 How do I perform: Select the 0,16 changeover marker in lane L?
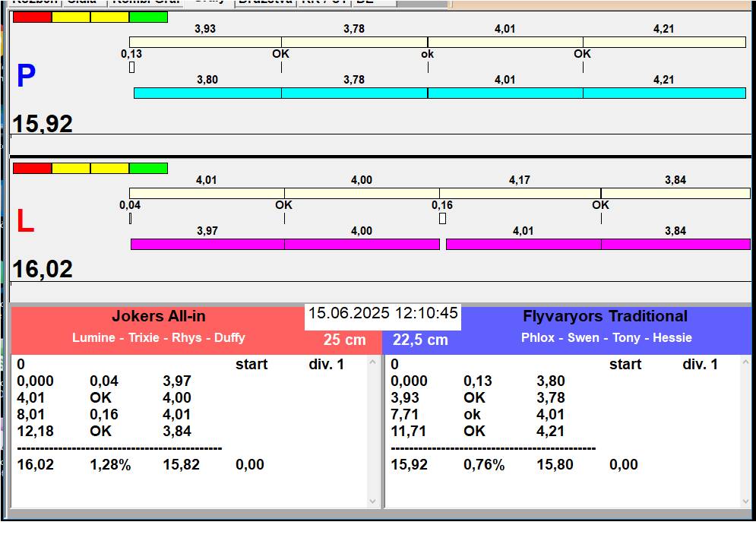442,219
